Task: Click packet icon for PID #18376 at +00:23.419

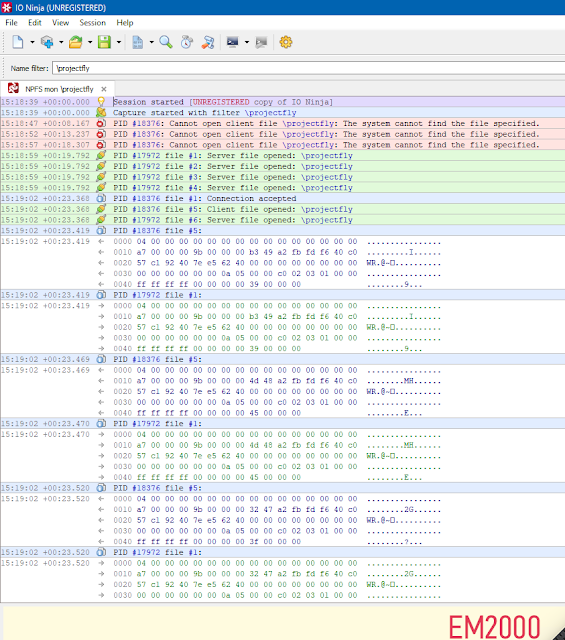Action: coord(101,230)
